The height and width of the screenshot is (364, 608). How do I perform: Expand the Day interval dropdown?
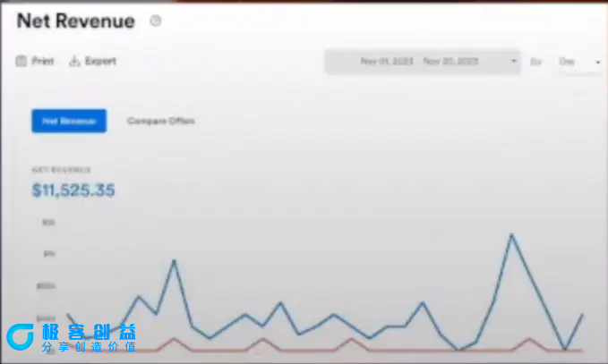tap(597, 62)
